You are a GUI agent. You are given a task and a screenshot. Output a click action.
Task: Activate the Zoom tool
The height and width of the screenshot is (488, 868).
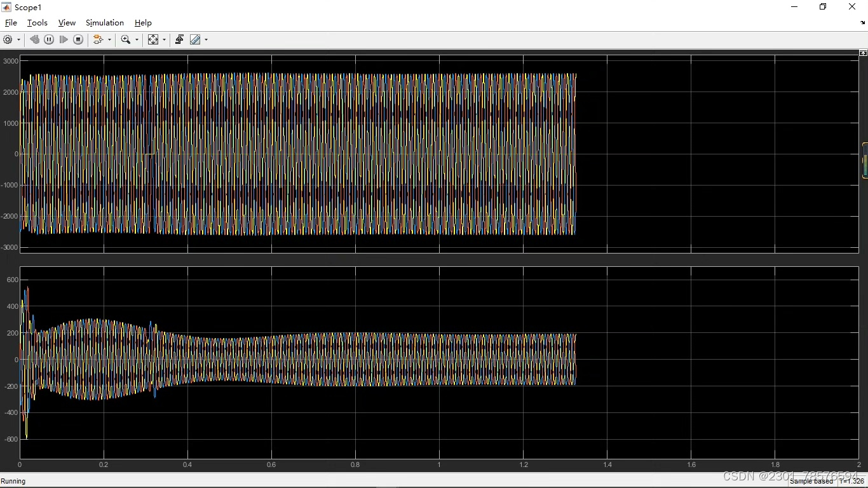point(126,39)
